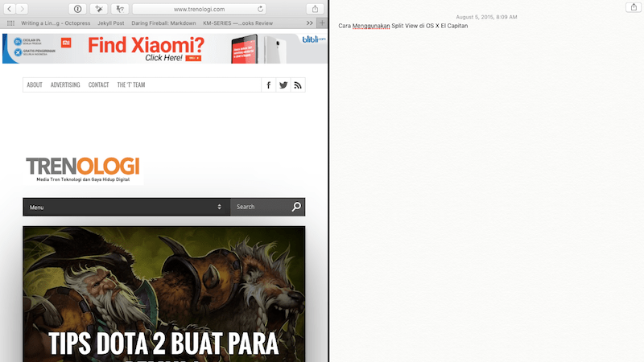Image resolution: width=644 pixels, height=362 pixels.
Task: Click the misspelled word 'Menggunakan' in Notes
Action: coord(371,26)
